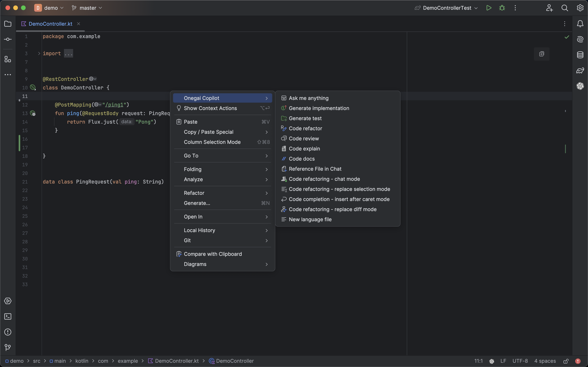Run DemoControllerTest with the green play icon
The width and height of the screenshot is (588, 367).
coord(489,8)
